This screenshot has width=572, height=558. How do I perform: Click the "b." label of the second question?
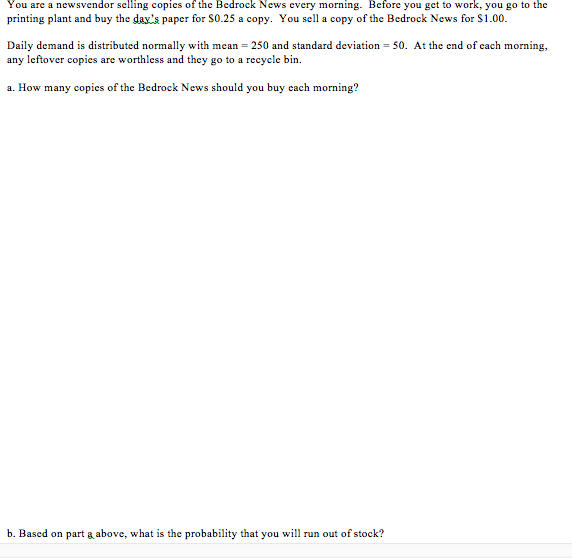[11, 534]
